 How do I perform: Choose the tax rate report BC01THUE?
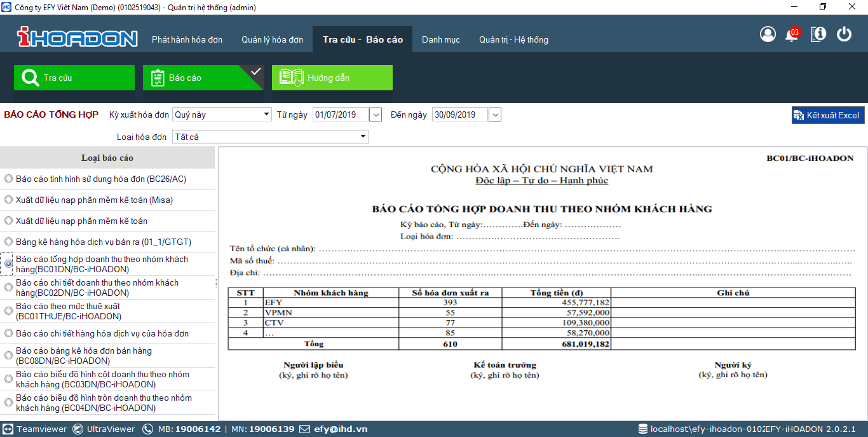(x=9, y=311)
